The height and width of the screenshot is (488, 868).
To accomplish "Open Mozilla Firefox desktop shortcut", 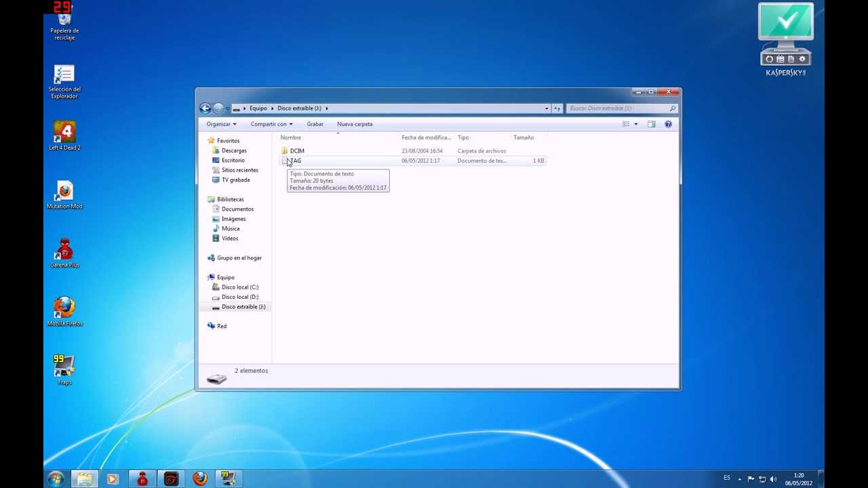I will click(64, 312).
